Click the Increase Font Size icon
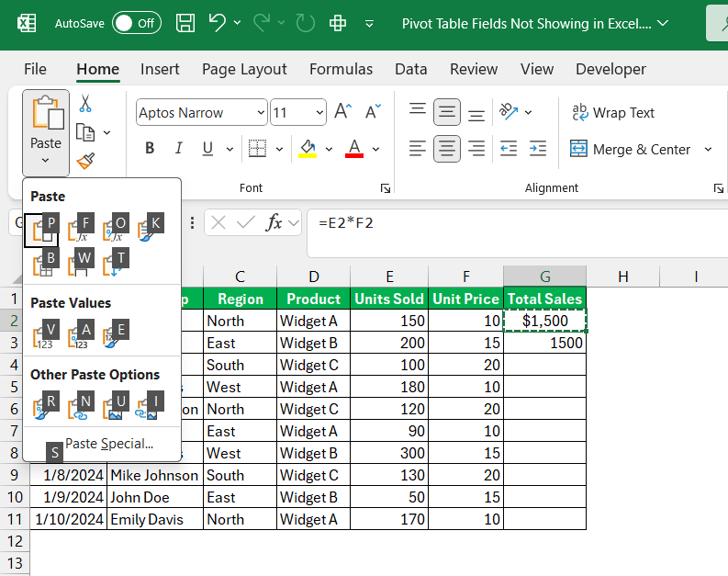The image size is (728, 576). click(343, 111)
